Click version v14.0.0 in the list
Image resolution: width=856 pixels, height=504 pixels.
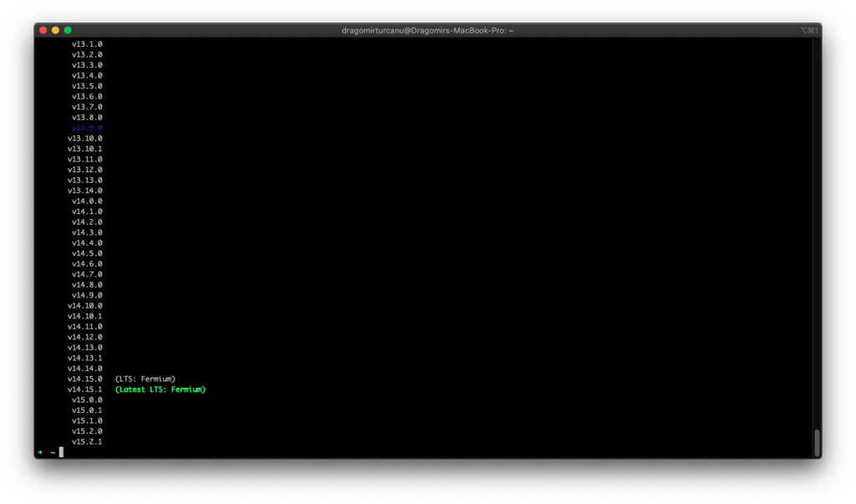coord(87,201)
